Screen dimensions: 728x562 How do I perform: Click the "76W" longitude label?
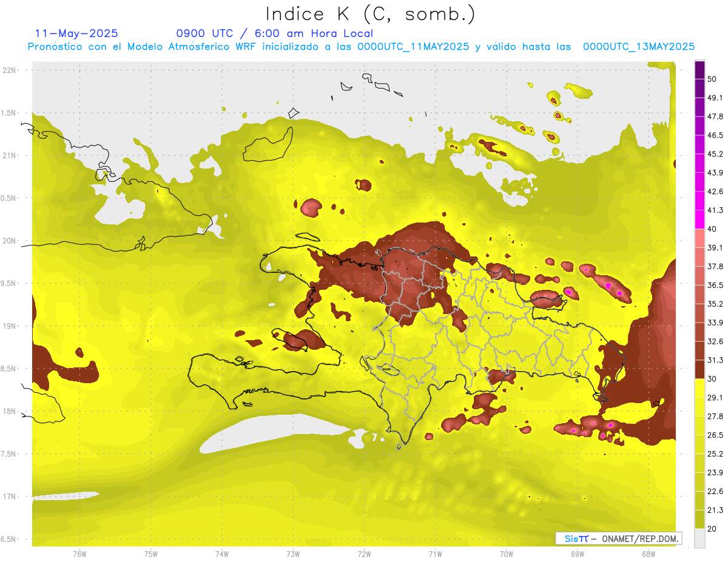(x=79, y=554)
